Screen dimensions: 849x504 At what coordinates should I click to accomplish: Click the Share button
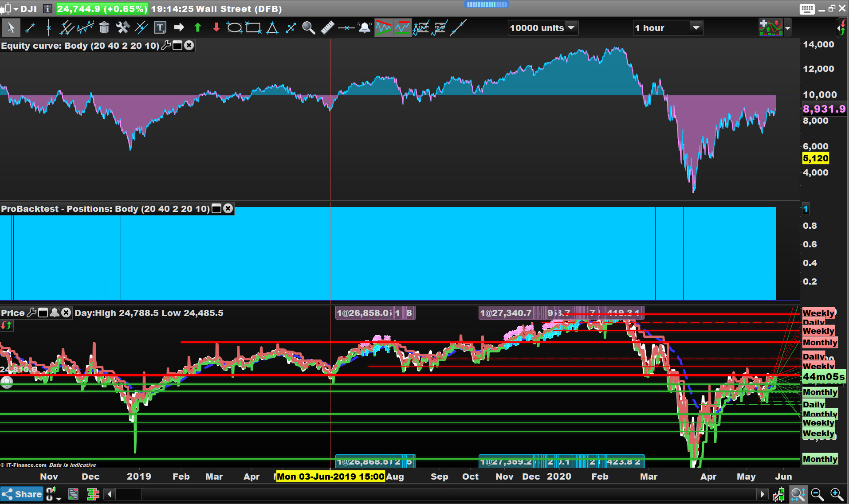22,494
